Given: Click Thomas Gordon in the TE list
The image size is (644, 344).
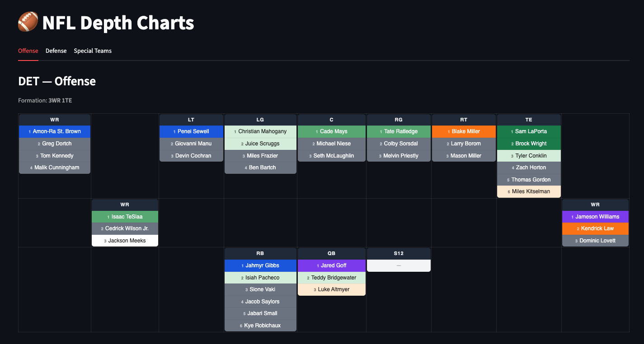Looking at the screenshot, I should coord(529,180).
